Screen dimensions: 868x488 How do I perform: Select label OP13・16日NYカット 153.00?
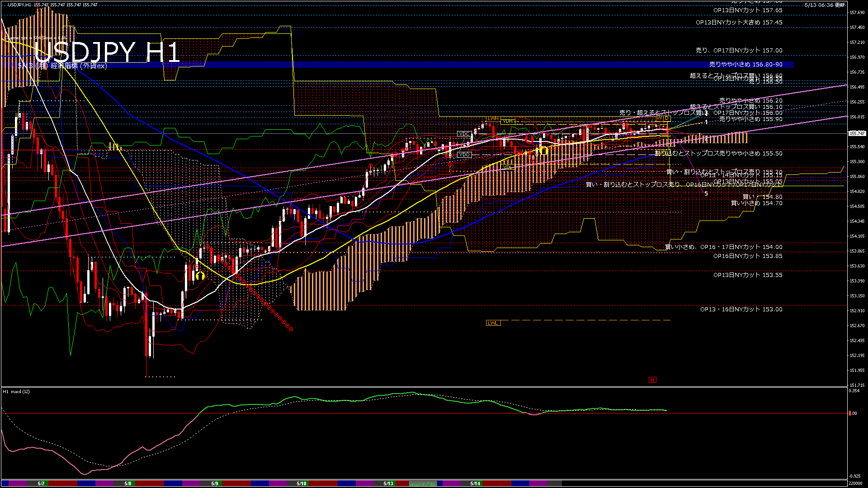pyautogui.click(x=741, y=309)
